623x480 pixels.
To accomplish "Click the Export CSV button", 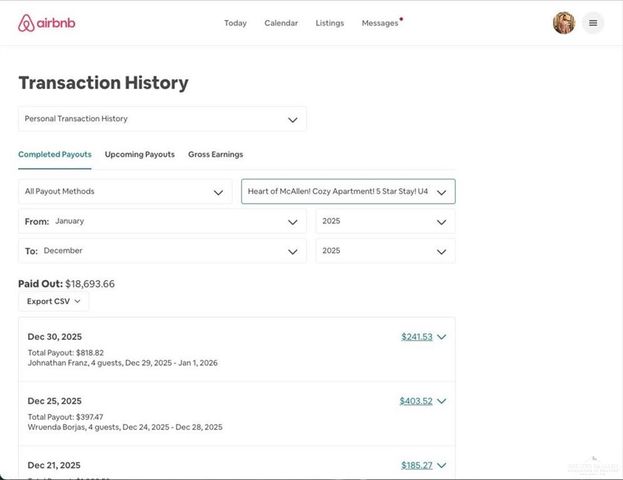I will coord(53,301).
